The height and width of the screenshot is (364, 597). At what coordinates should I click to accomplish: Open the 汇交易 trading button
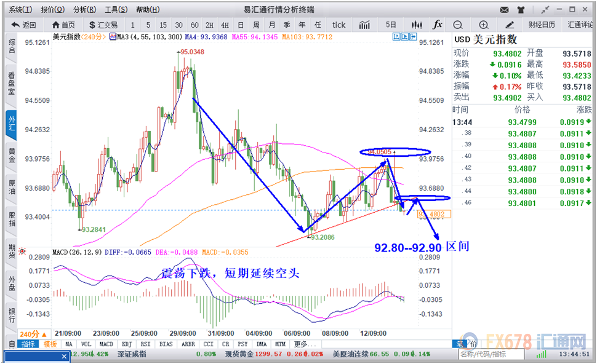click(x=103, y=25)
